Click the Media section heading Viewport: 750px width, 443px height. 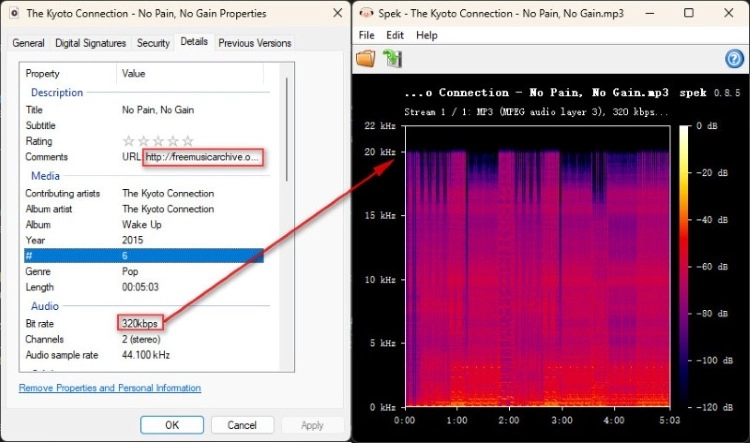tap(45, 176)
